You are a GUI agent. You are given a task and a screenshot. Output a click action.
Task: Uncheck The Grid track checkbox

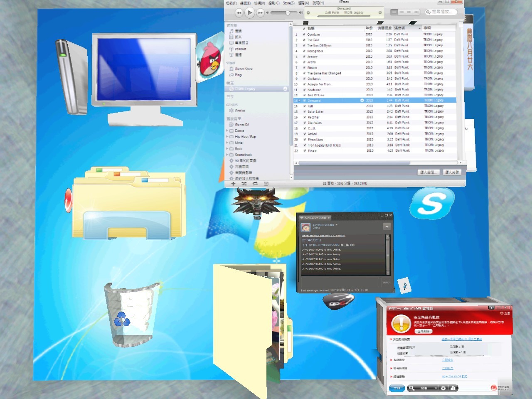(304, 40)
